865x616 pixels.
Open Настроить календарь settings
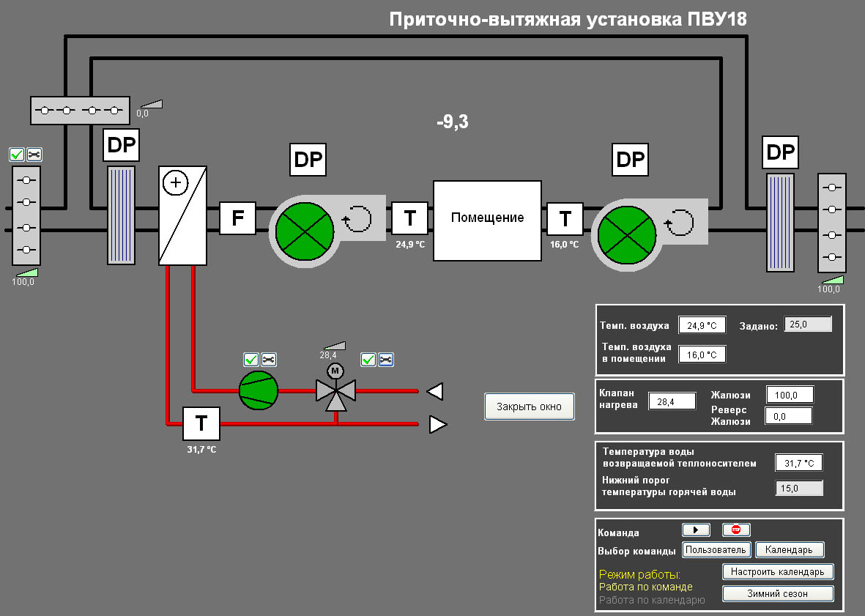point(778,571)
